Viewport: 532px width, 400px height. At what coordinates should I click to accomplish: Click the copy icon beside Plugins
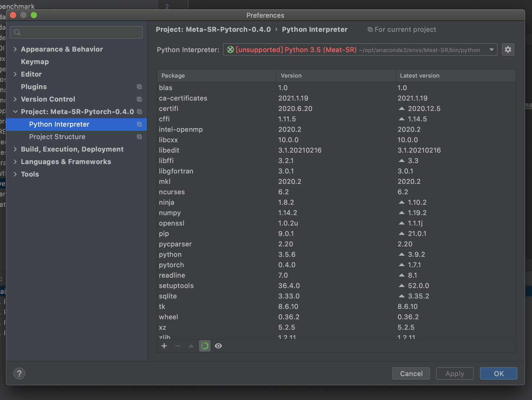139,87
